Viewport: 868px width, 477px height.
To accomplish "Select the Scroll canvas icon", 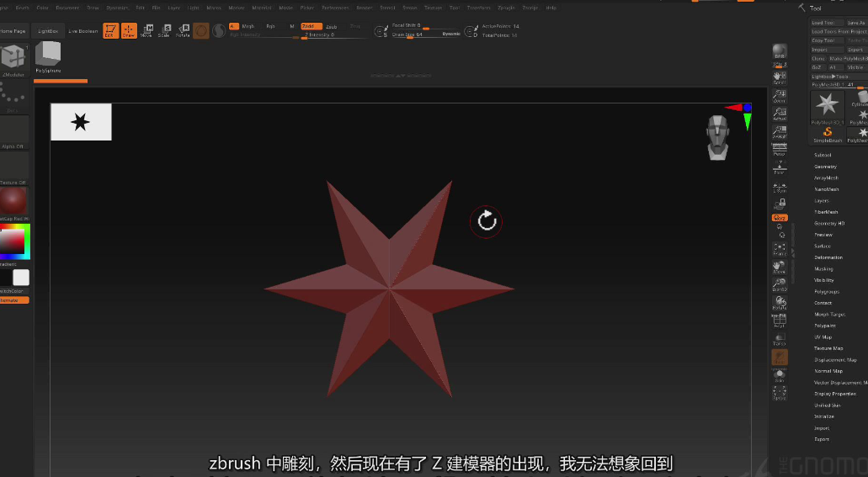I will pos(780,77).
